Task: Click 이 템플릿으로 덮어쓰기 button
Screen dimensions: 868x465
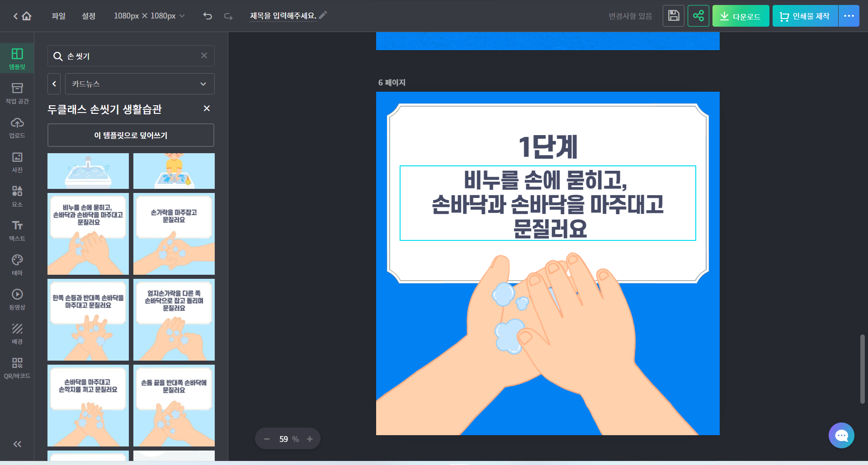Action: pyautogui.click(x=131, y=135)
